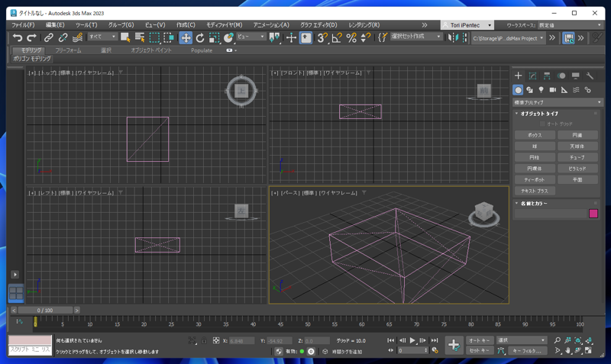Toggle the Percent Snap icon
611x364 pixels.
click(x=351, y=37)
